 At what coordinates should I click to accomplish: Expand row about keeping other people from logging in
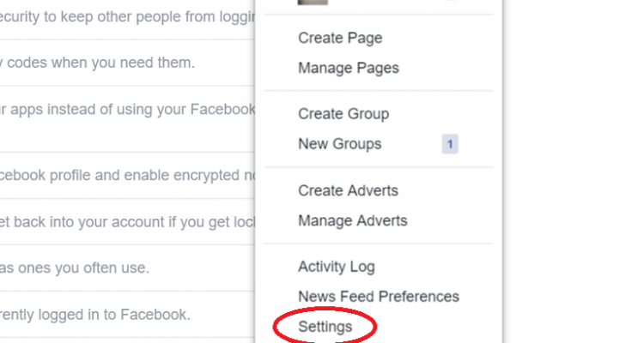(127, 20)
